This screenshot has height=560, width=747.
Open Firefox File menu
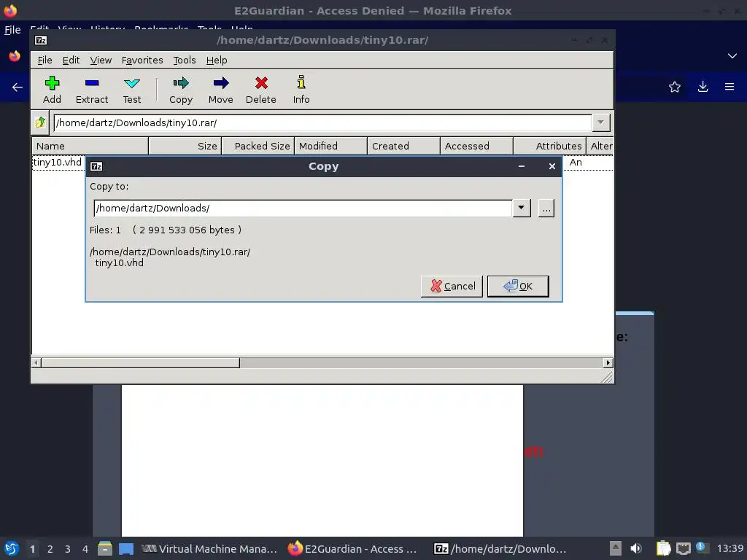pos(12,29)
